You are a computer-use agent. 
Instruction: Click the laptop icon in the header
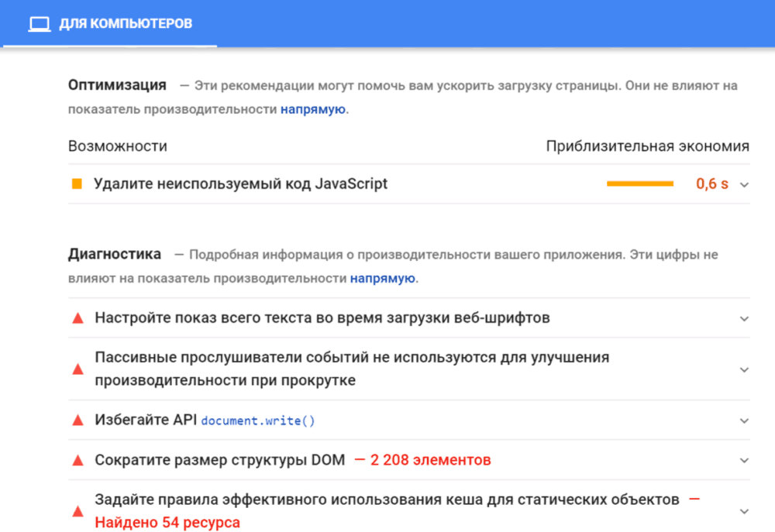(x=39, y=24)
